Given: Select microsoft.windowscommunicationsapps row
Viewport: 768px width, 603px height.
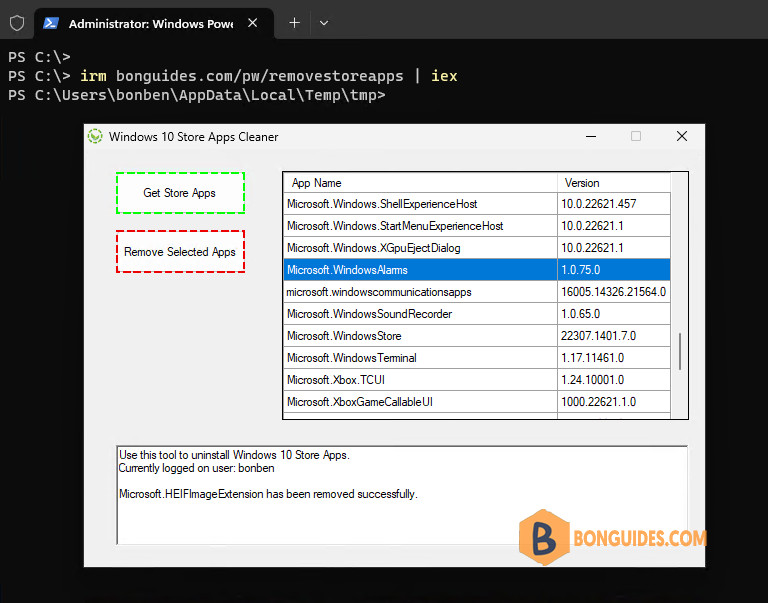Looking at the screenshot, I should (477, 292).
